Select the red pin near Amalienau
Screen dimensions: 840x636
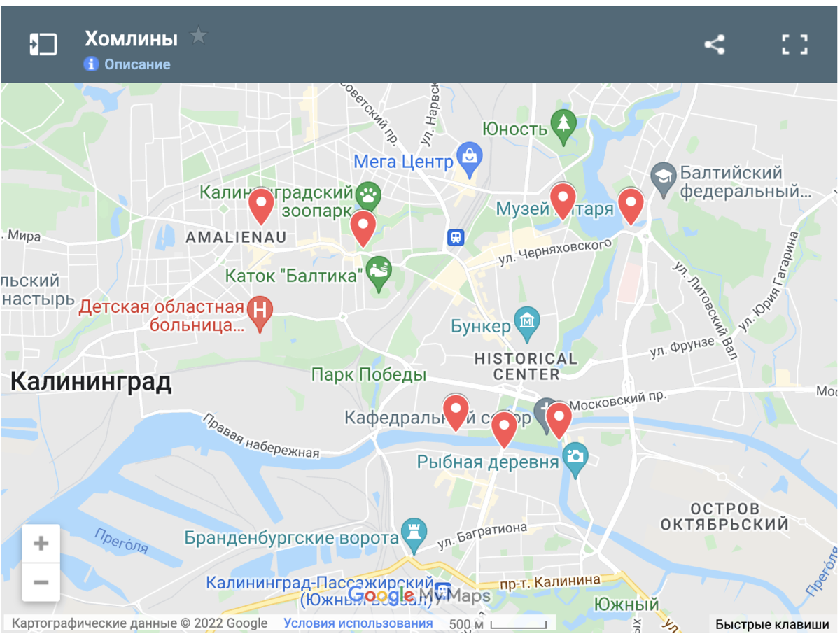point(261,206)
